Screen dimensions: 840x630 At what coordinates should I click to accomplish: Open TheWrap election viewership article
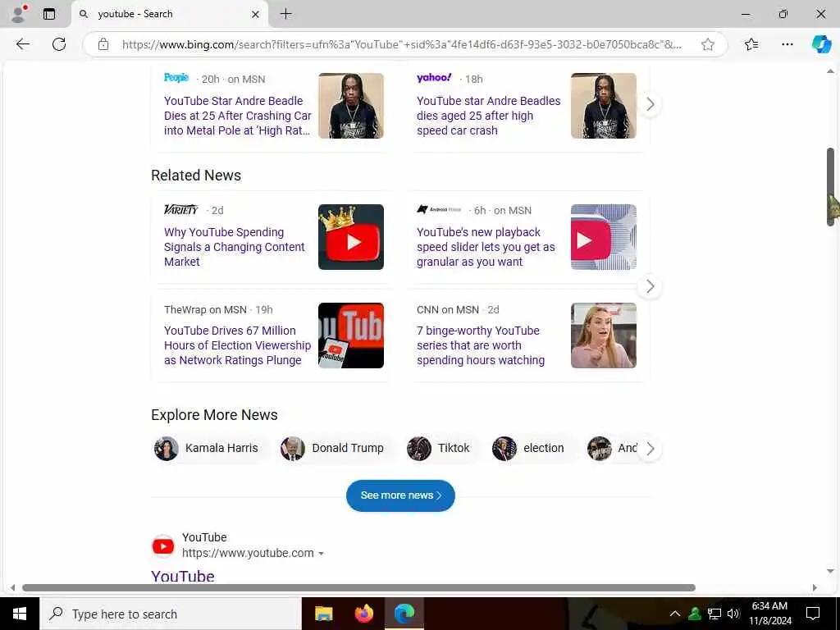237,345
